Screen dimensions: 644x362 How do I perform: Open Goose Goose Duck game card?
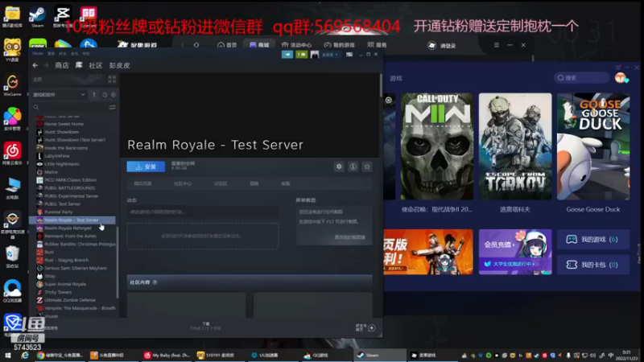click(x=593, y=146)
